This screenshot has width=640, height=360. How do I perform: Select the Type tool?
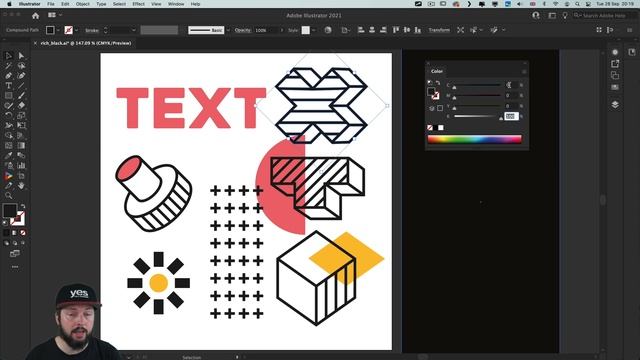[9, 86]
